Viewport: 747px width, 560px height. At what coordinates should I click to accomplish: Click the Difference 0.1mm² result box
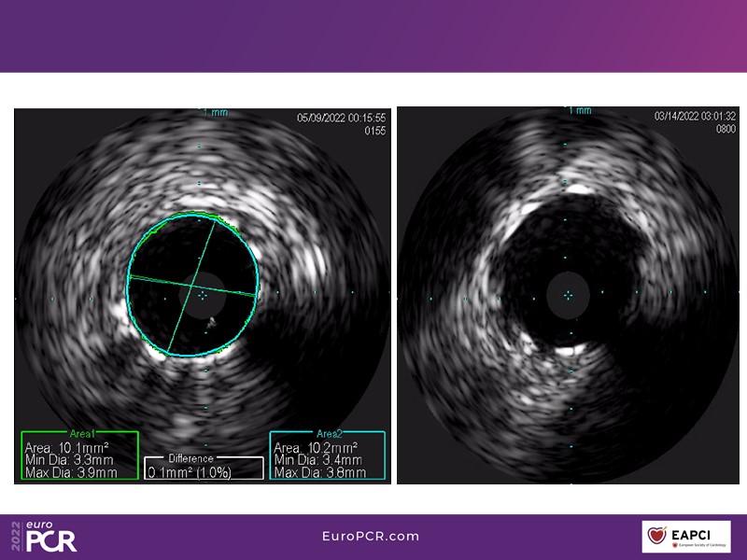tap(204, 467)
